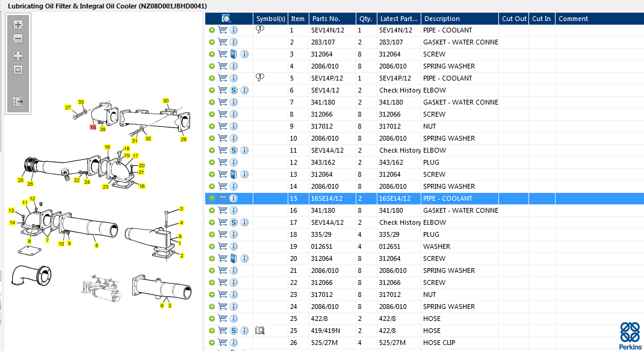Click Check History link for item 6

pyautogui.click(x=400, y=90)
